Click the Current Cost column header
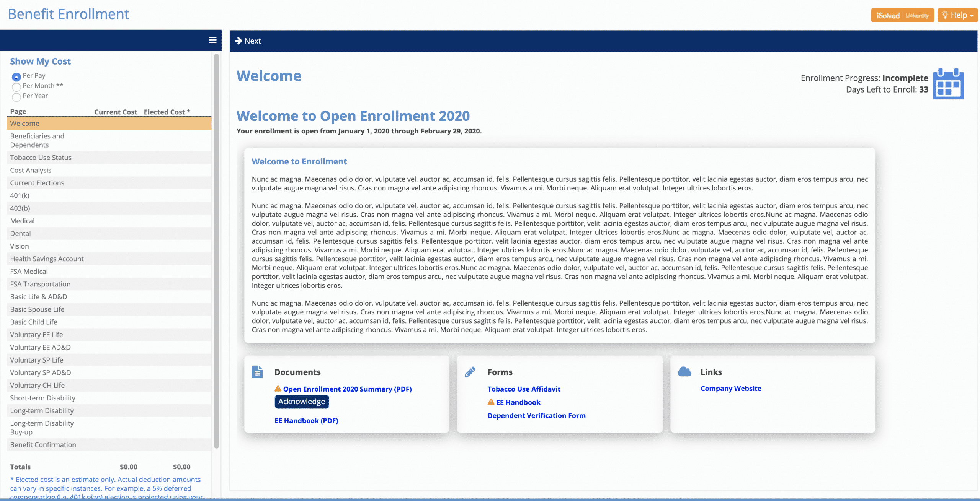980x501 pixels. pyautogui.click(x=116, y=112)
